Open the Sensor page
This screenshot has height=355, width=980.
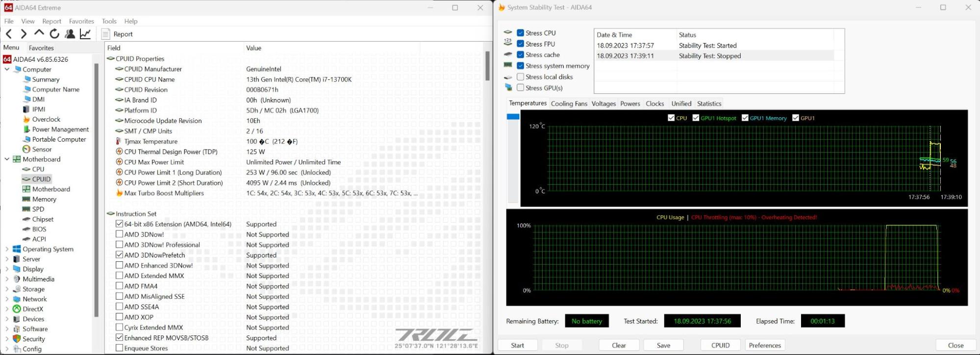(x=42, y=149)
